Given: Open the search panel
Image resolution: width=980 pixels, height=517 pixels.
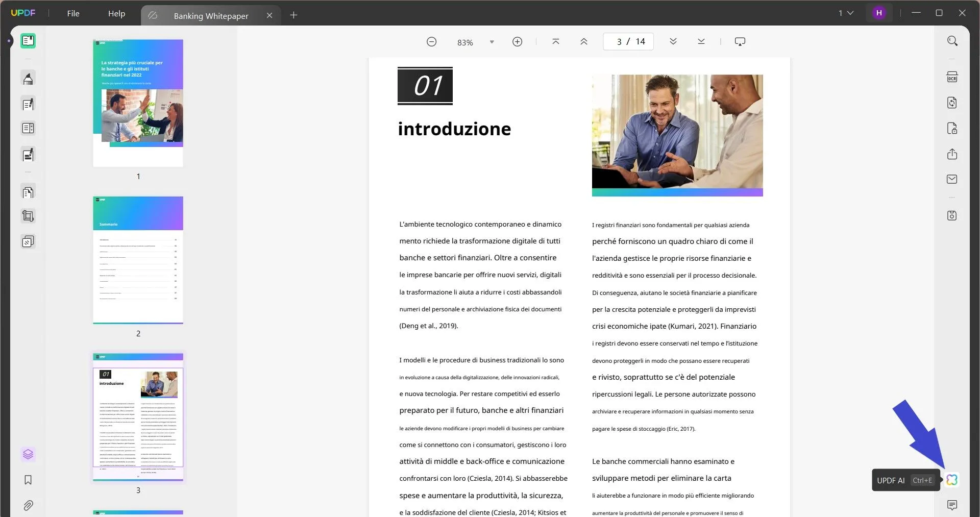Looking at the screenshot, I should [952, 40].
